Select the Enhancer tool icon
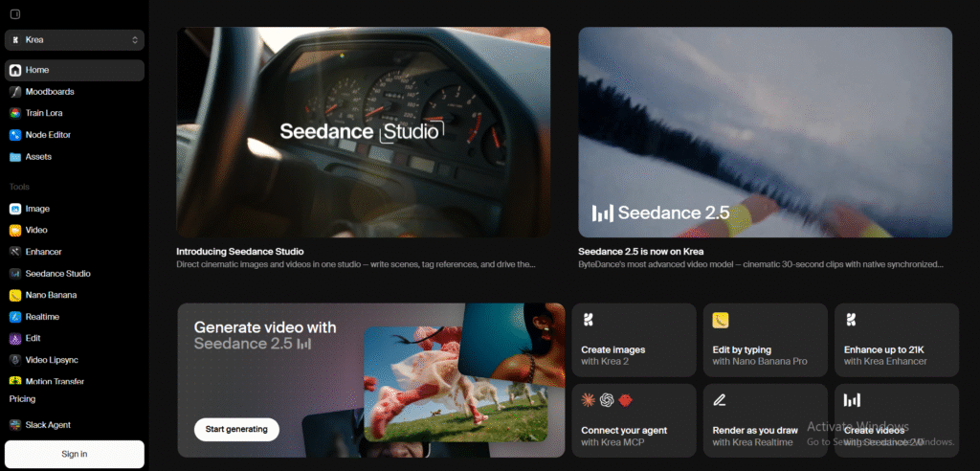 click(15, 252)
